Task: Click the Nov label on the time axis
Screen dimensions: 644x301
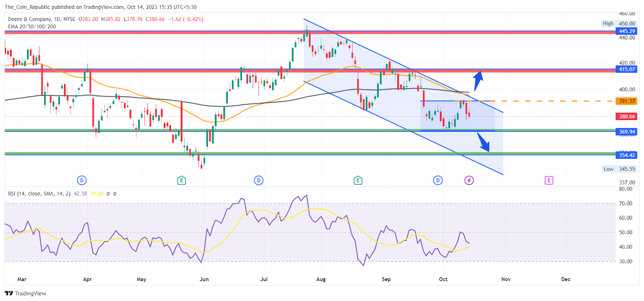Action: tap(506, 279)
